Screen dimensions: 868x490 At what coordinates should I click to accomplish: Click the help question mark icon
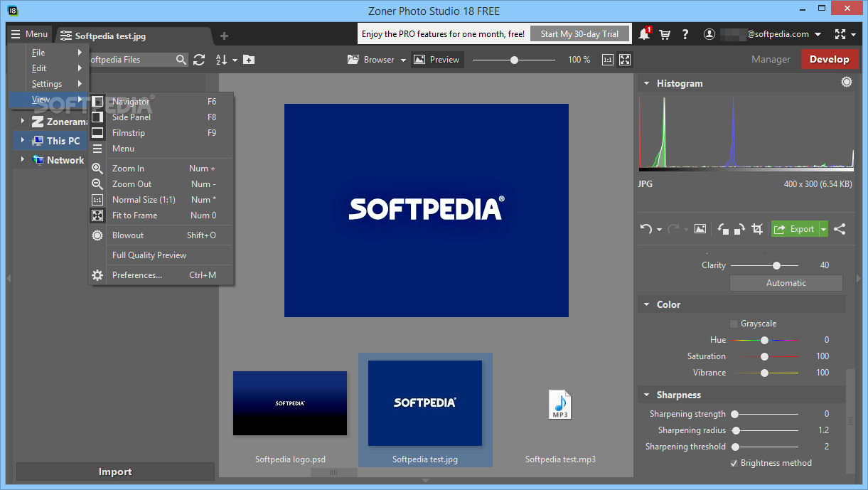(685, 34)
